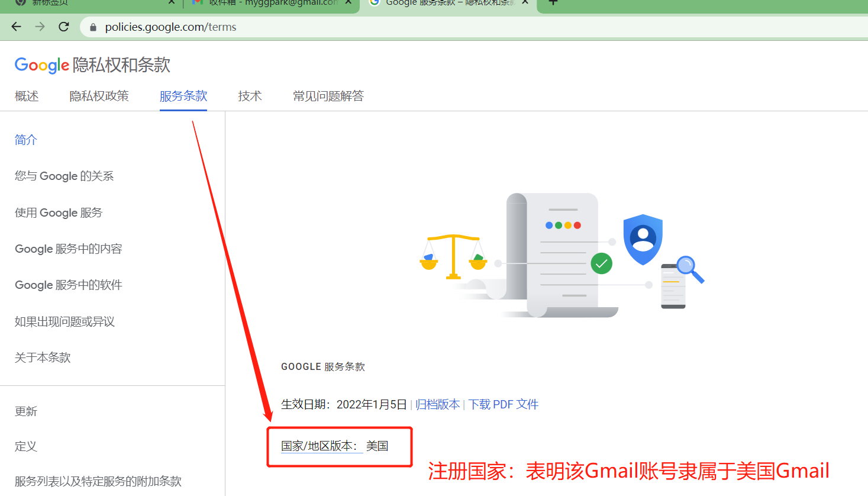Open a new tab with plus button
The image size is (868, 496).
pyautogui.click(x=553, y=2)
